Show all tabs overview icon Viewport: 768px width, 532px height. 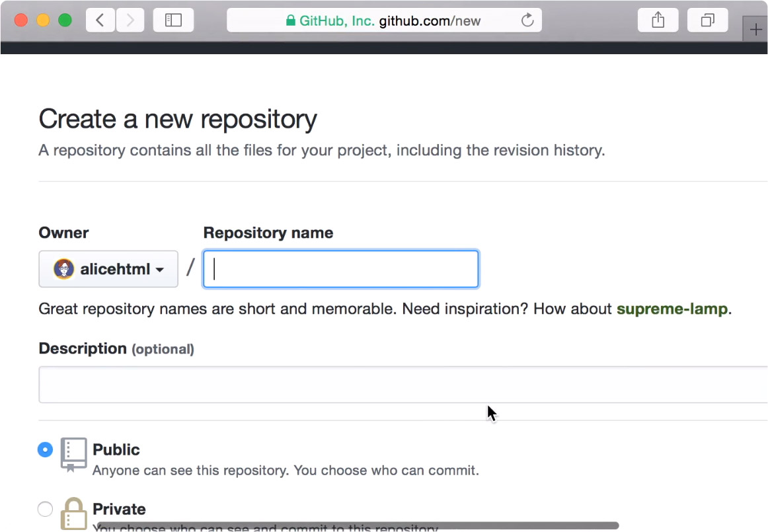coord(707,20)
